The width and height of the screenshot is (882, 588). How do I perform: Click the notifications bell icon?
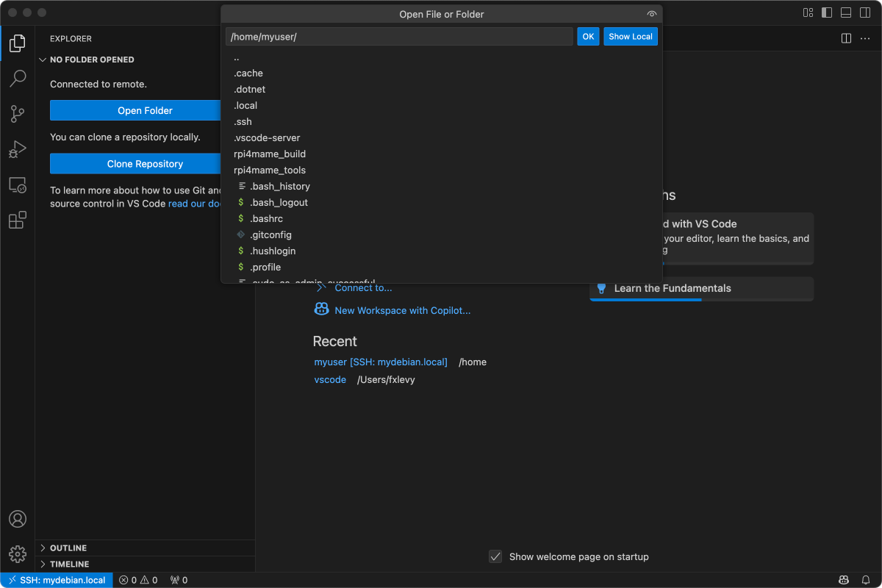pos(866,580)
